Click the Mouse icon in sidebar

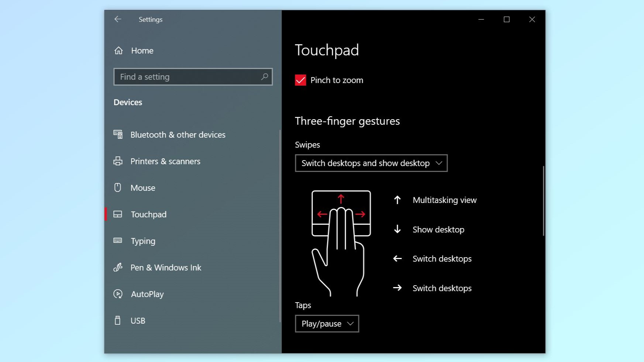pos(118,188)
